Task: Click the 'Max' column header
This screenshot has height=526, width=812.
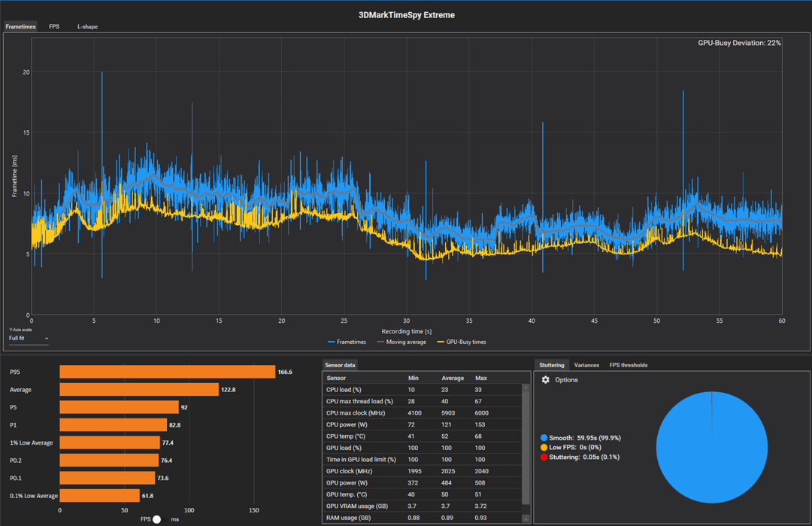Action: click(x=481, y=379)
